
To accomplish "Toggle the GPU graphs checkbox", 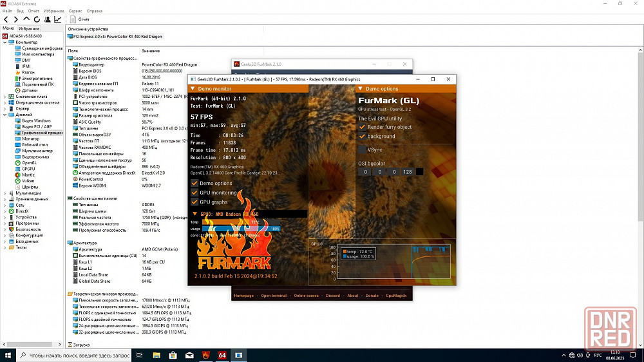I will [194, 202].
